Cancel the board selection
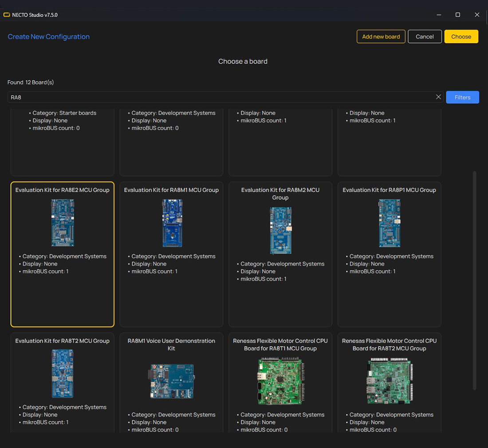 (x=425, y=37)
